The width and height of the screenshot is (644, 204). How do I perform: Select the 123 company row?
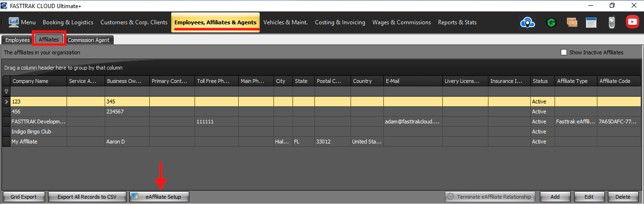(x=322, y=102)
